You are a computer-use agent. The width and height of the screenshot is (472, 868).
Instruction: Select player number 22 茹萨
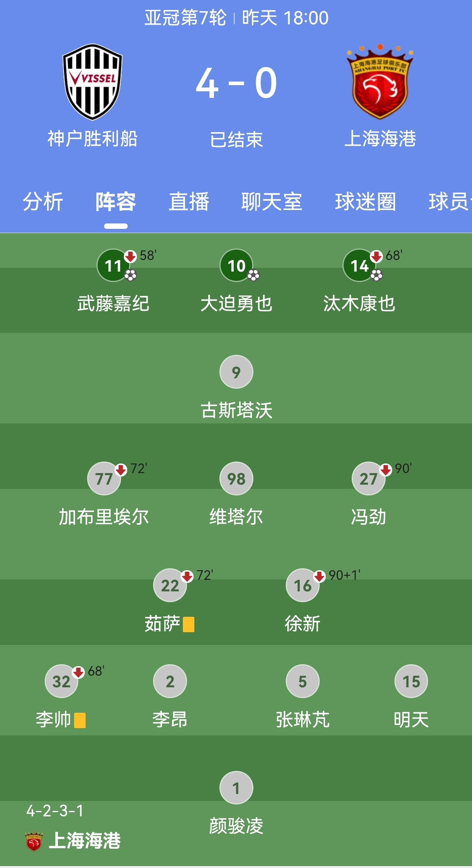coord(170,585)
